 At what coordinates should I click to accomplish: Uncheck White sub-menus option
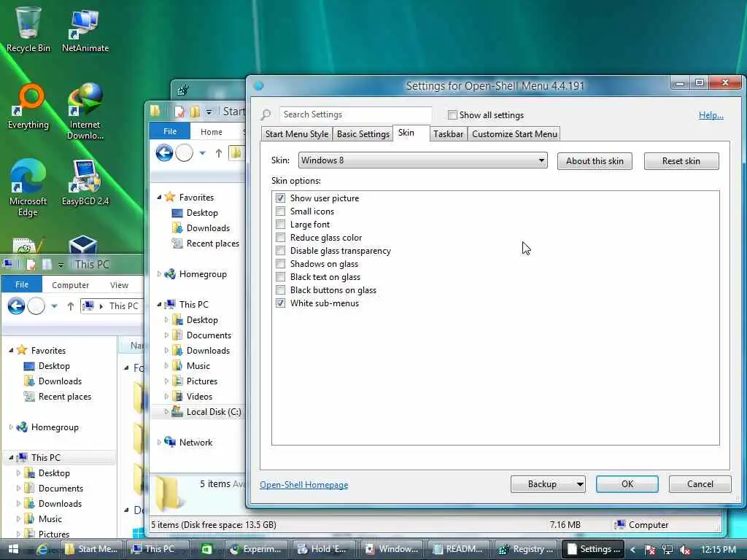[x=281, y=303]
